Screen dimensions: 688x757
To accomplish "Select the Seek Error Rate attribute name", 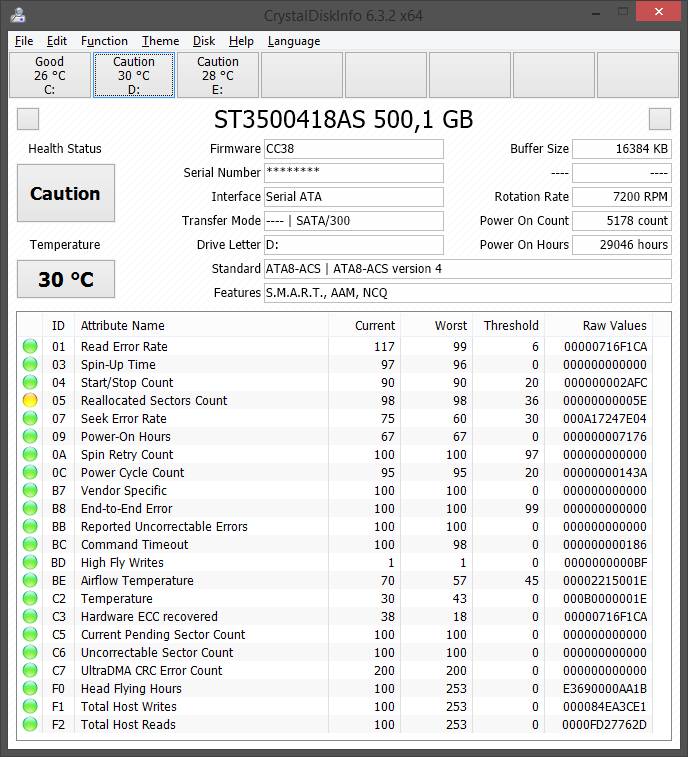I will [124, 419].
